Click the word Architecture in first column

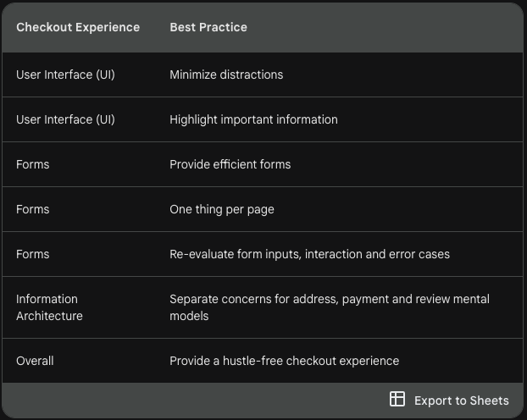(x=49, y=316)
